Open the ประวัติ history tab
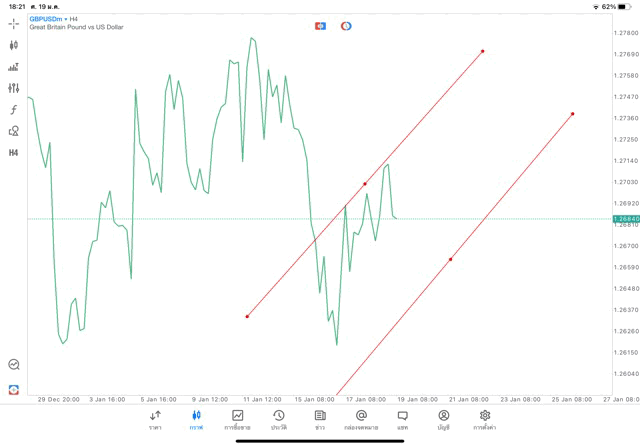The width and height of the screenshot is (640, 447). coord(278,419)
